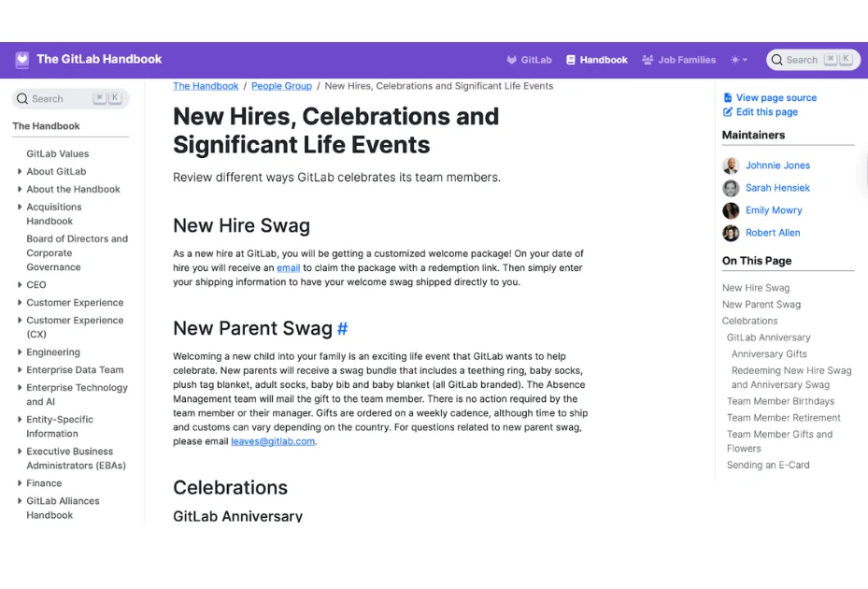
Task: Click the magnifier icon in the sidebar search
Action: [22, 98]
